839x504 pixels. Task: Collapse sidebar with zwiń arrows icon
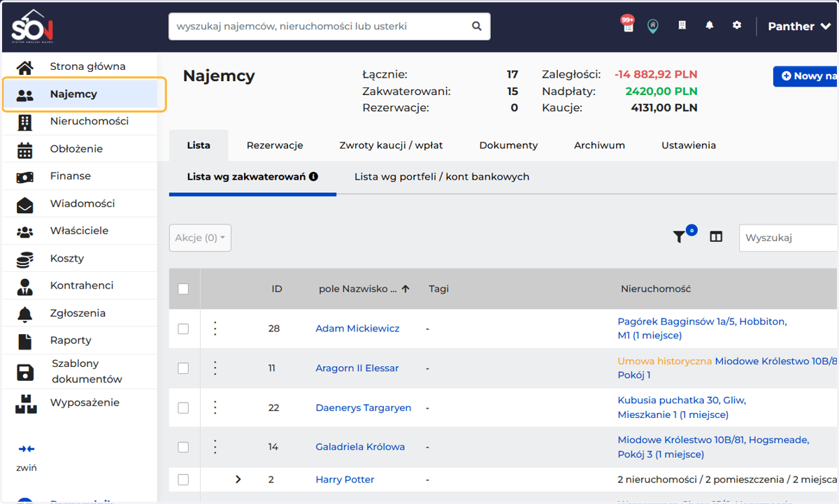(x=26, y=449)
